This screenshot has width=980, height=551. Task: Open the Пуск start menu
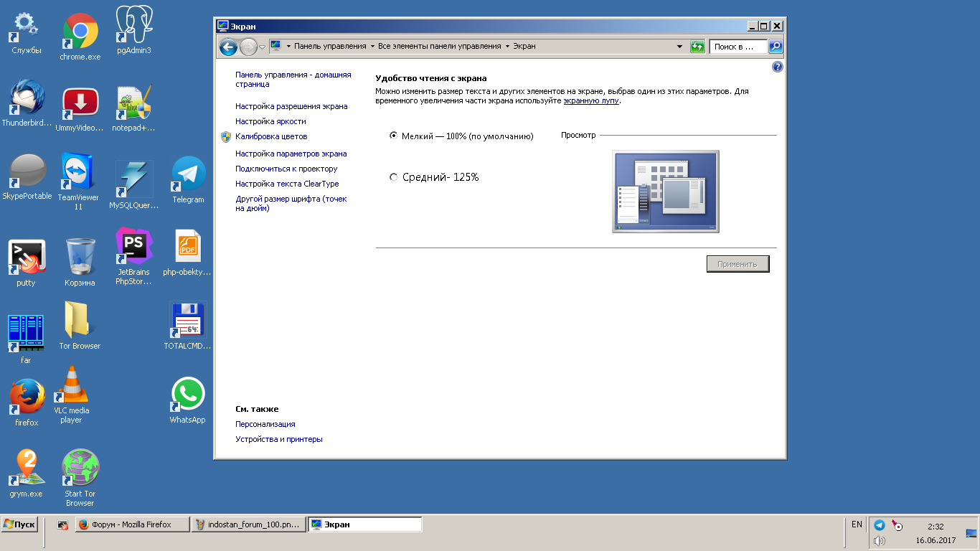pyautogui.click(x=19, y=524)
